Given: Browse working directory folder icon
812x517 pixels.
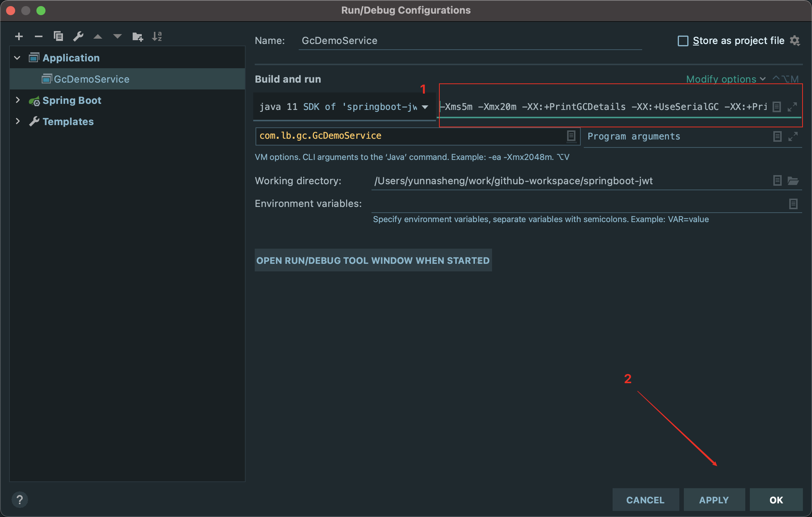Looking at the screenshot, I should tap(793, 181).
